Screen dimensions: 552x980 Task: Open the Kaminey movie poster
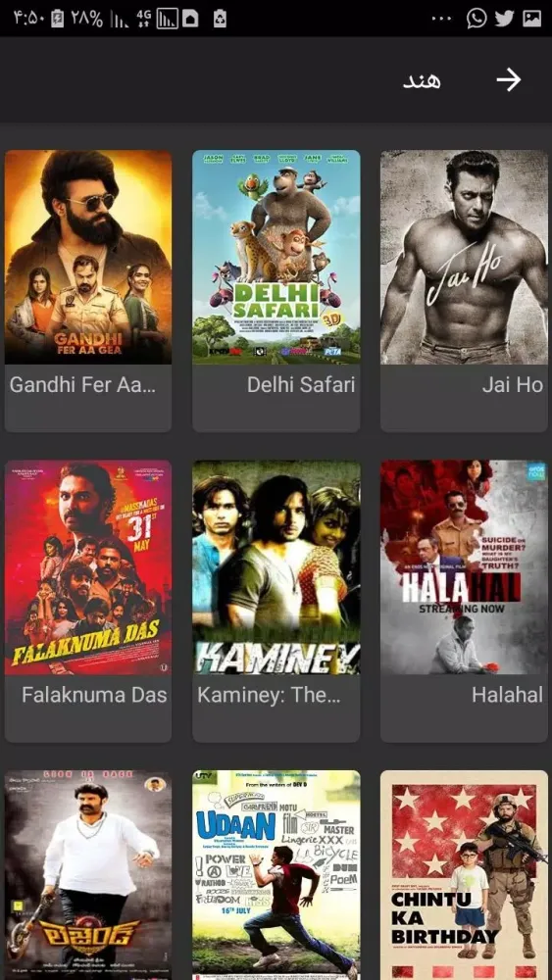[276, 567]
